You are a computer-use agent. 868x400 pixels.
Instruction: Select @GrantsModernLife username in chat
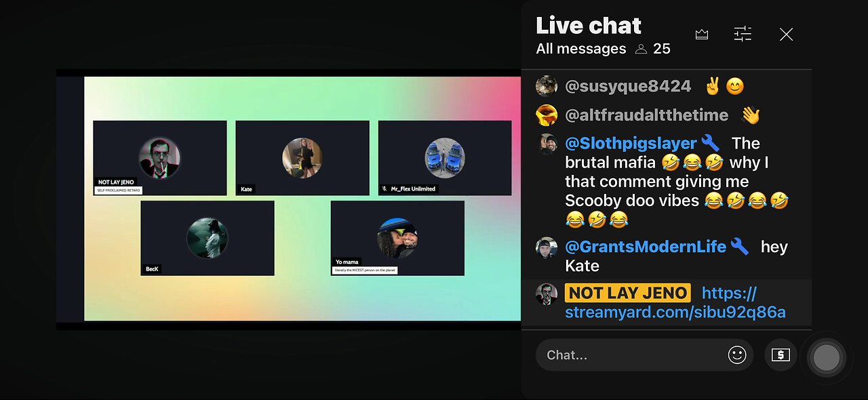646,247
